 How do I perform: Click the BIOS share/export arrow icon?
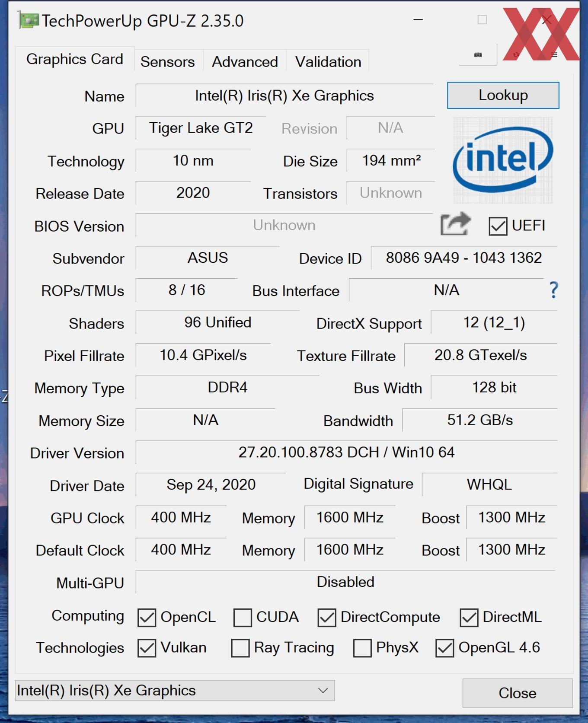click(455, 224)
